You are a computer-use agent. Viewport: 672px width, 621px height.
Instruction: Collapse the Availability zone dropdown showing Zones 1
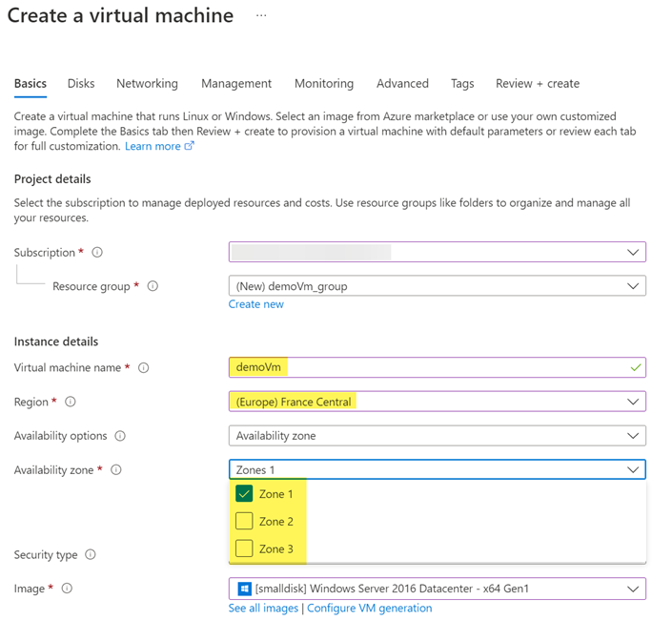point(438,469)
